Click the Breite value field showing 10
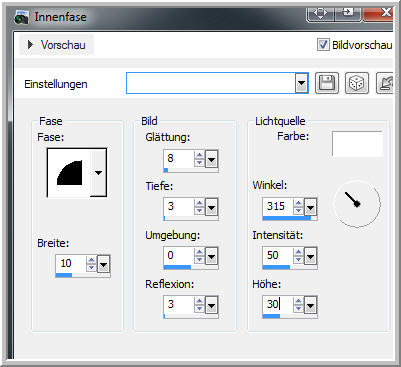The width and height of the screenshot is (401, 367). click(71, 264)
